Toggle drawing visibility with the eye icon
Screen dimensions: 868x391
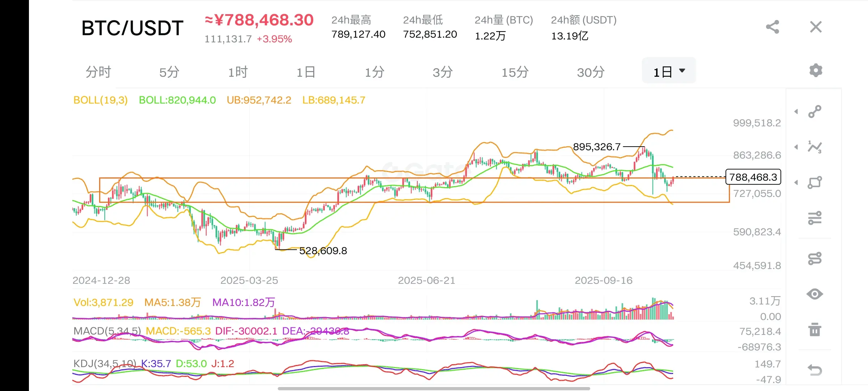pos(815,294)
